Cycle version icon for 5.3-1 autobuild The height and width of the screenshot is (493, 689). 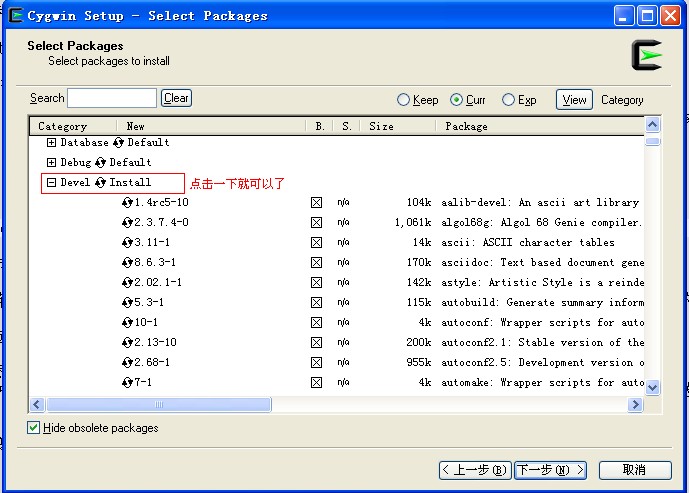coord(127,302)
